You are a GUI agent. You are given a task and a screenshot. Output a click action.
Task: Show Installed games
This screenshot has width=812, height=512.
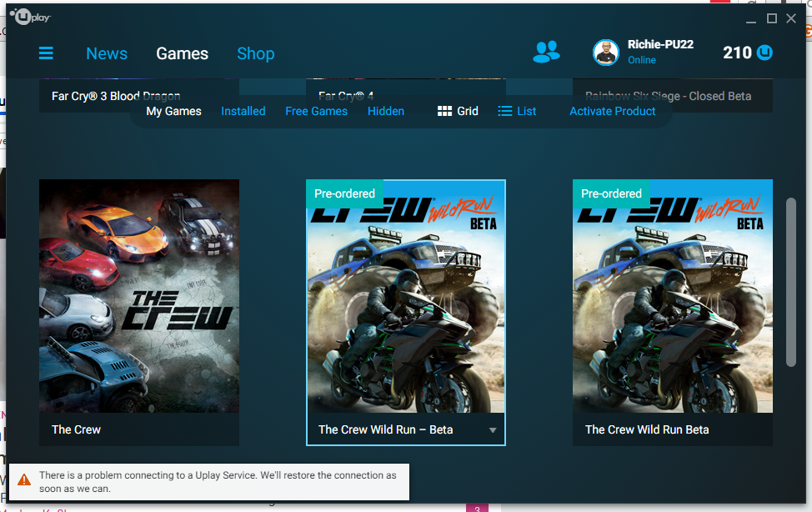click(243, 111)
